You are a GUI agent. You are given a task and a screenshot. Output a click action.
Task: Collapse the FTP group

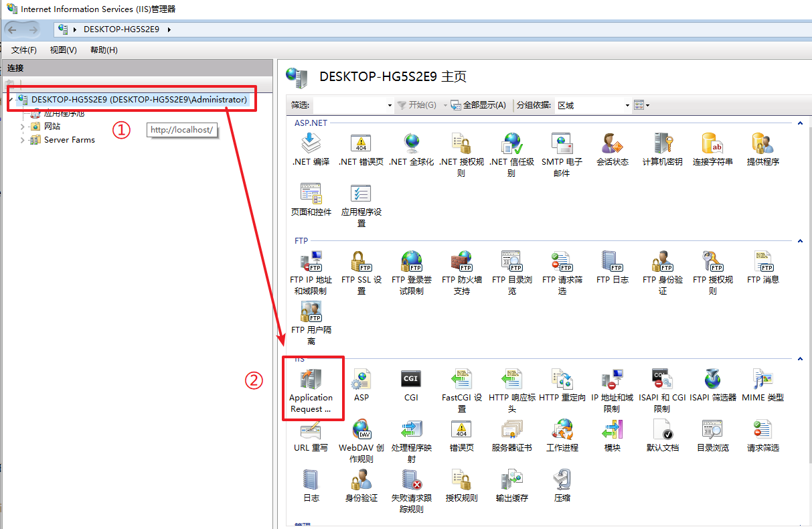point(799,240)
